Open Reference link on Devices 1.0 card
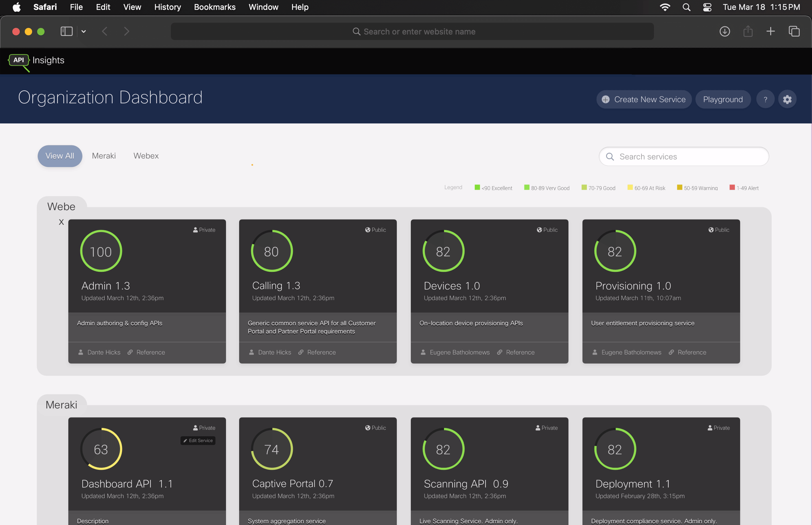The width and height of the screenshot is (812, 525). coord(520,352)
